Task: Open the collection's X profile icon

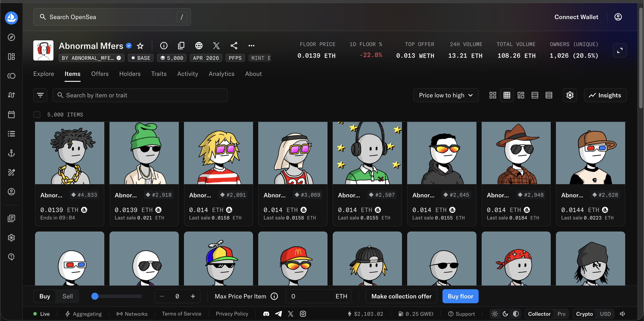Action: pyautogui.click(x=216, y=46)
